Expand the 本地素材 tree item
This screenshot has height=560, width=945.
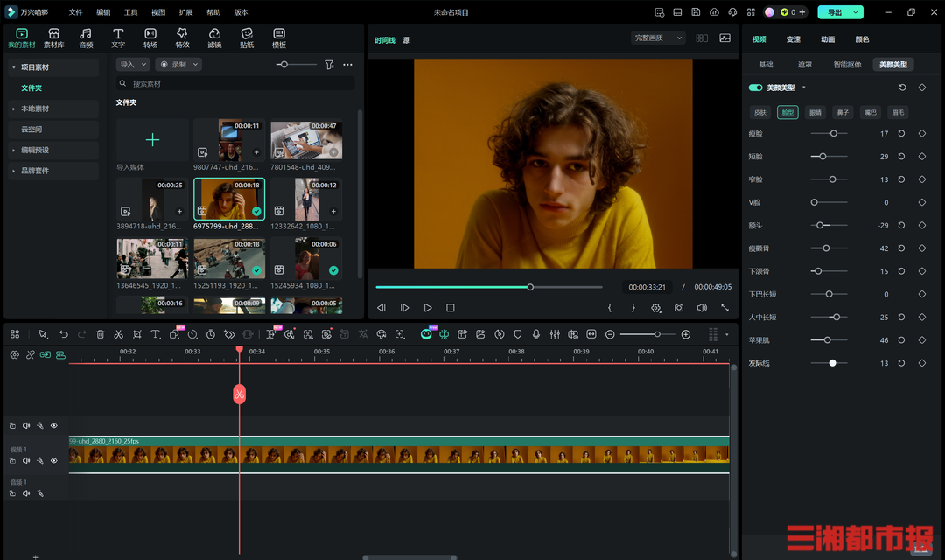click(35, 108)
